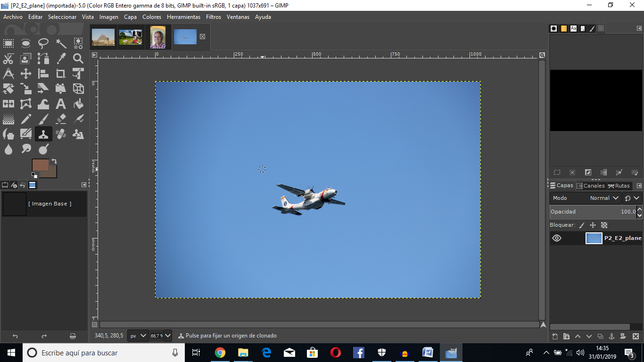The height and width of the screenshot is (362, 644).
Task: Select the Dodge/Burn tool
Action: (43, 149)
